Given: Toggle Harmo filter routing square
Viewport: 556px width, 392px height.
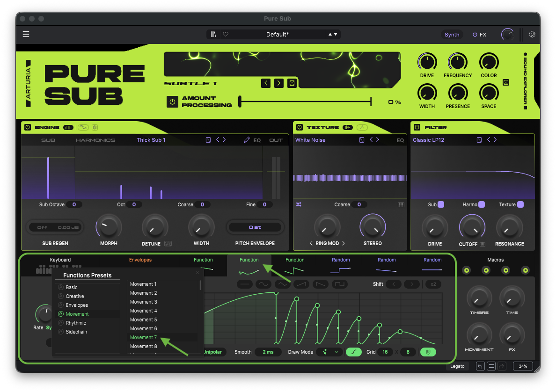Looking at the screenshot, I should click(x=482, y=204).
